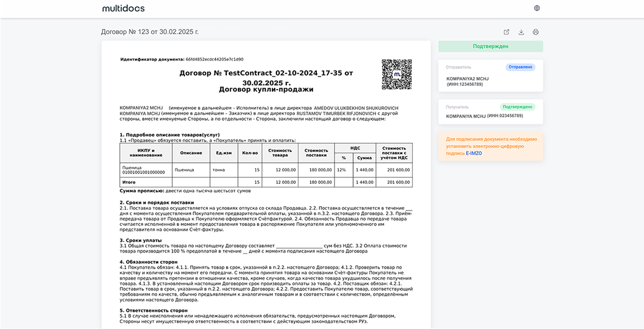644x329 pixels.
Task: Click the QR code in the document
Action: click(x=397, y=74)
